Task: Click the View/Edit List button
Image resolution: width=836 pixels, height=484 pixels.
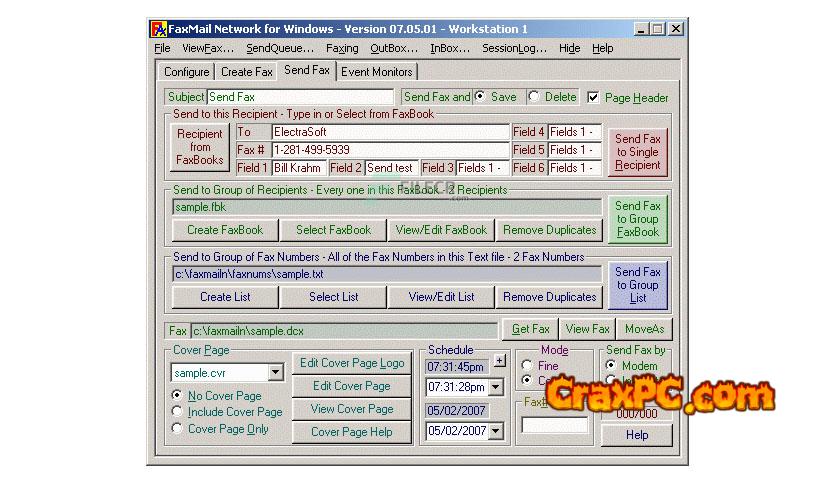Action: [441, 297]
